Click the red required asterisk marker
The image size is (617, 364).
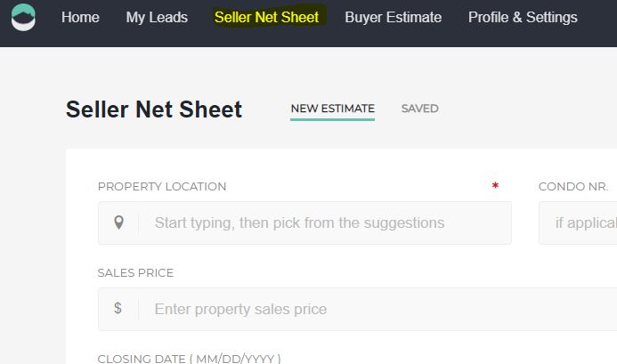coord(495,185)
